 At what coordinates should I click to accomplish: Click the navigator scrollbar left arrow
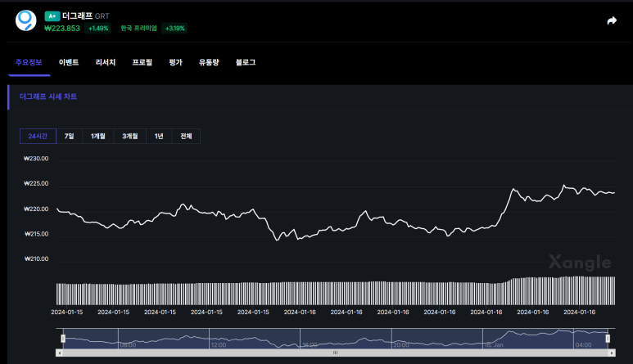point(59,353)
